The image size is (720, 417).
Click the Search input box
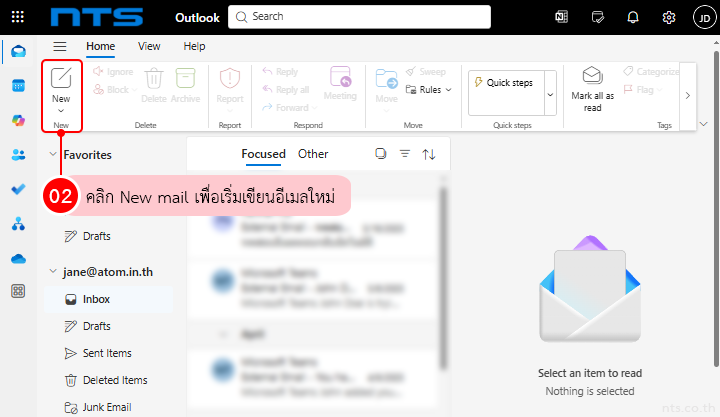360,17
